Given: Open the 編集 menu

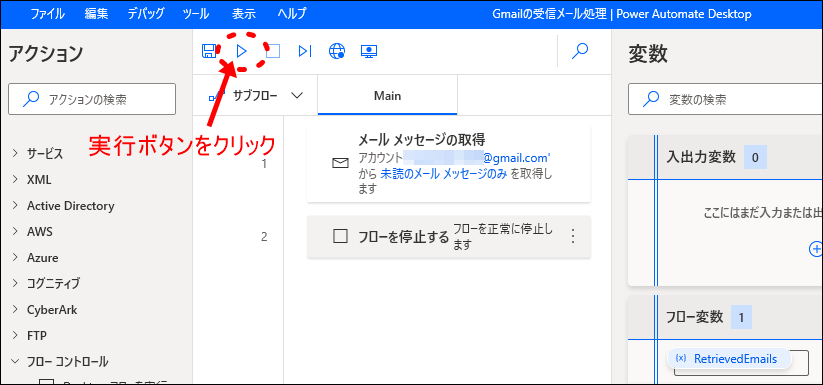Looking at the screenshot, I should point(97,14).
